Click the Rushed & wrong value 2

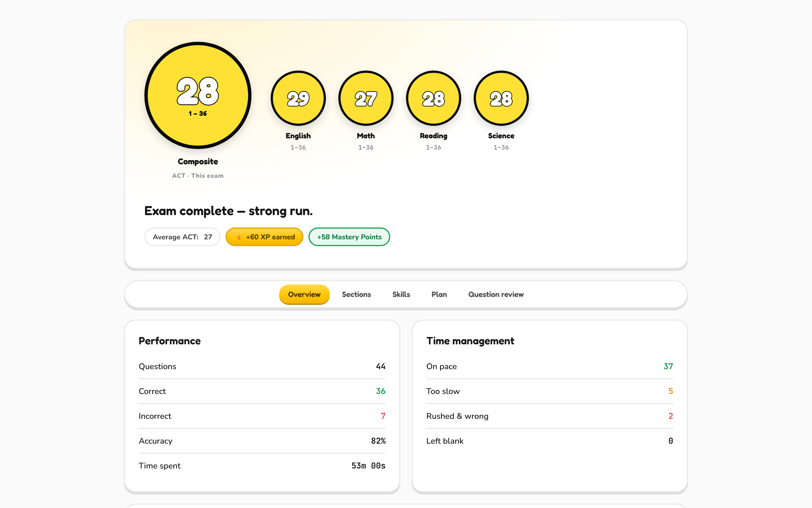click(x=670, y=416)
